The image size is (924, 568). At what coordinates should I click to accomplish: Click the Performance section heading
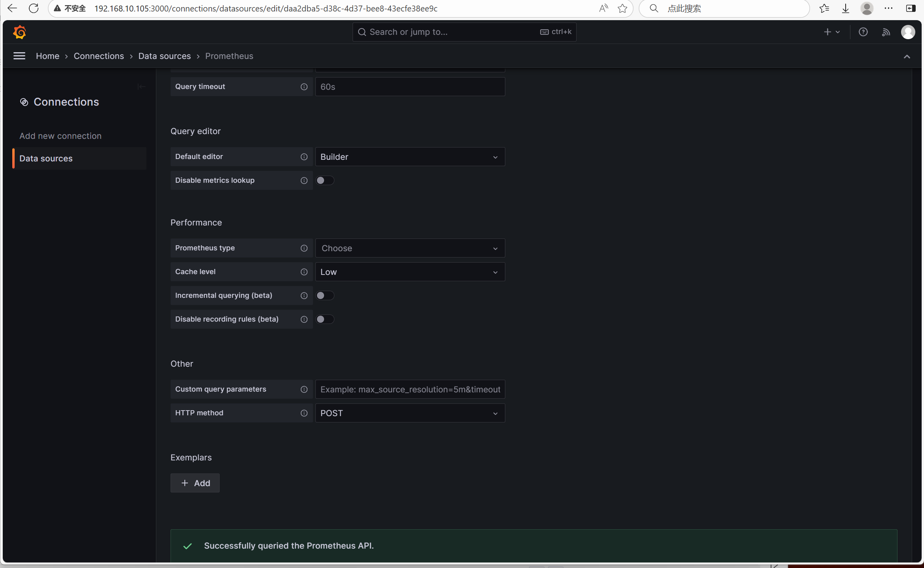pyautogui.click(x=196, y=223)
